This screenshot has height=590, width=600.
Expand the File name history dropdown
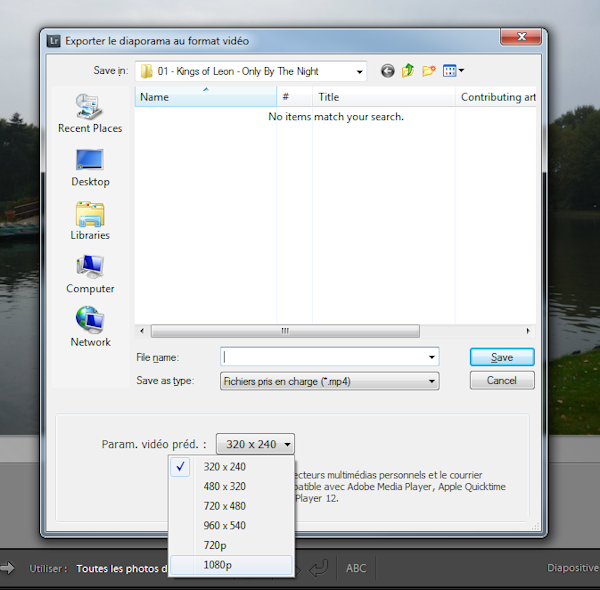[x=432, y=357]
